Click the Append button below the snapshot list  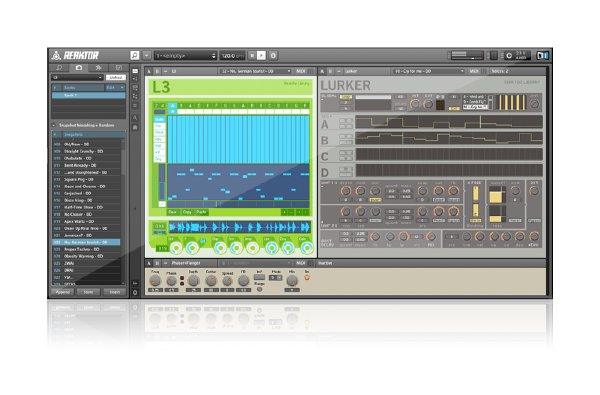tap(63, 292)
